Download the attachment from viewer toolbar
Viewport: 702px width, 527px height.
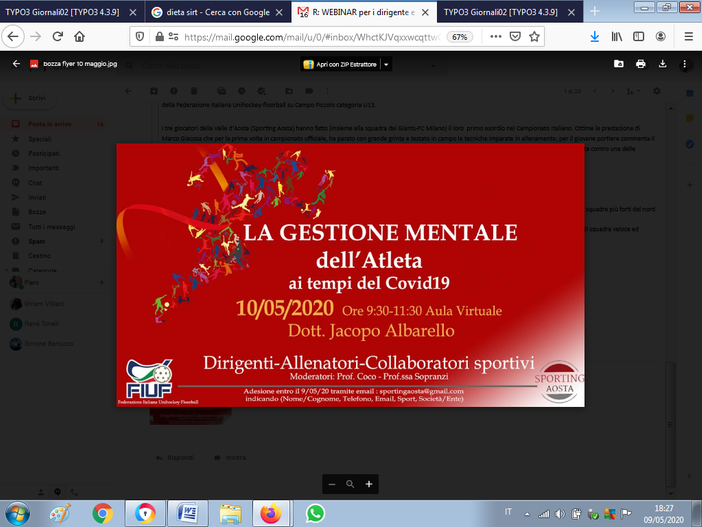(662, 64)
